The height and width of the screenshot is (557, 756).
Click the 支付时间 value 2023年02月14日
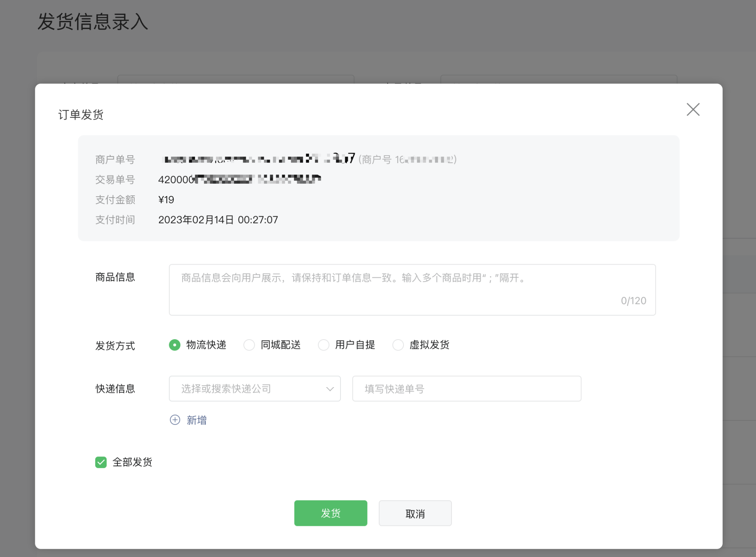pyautogui.click(x=218, y=220)
